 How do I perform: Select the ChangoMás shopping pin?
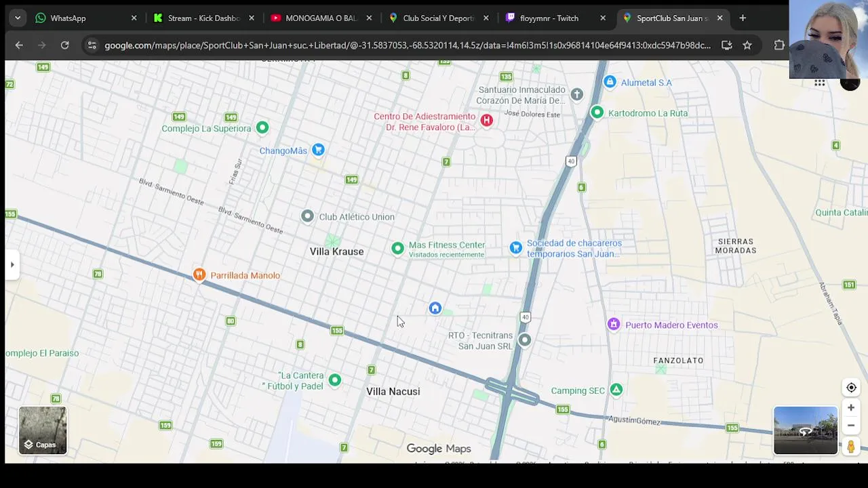tap(318, 150)
